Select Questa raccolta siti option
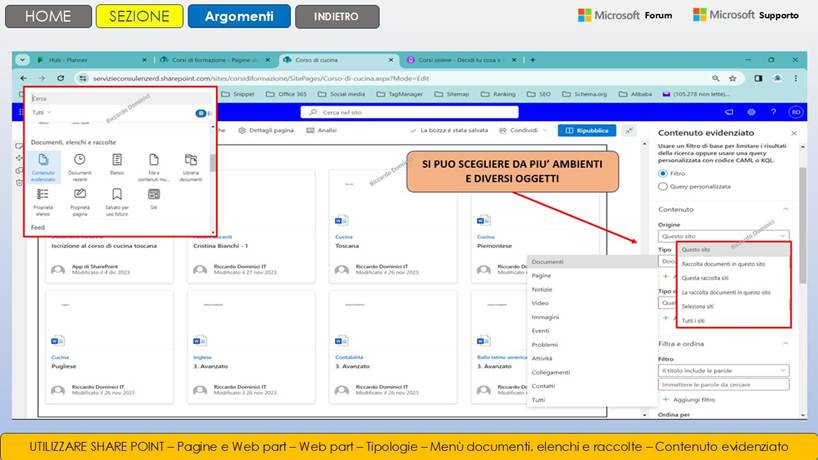 click(x=734, y=279)
